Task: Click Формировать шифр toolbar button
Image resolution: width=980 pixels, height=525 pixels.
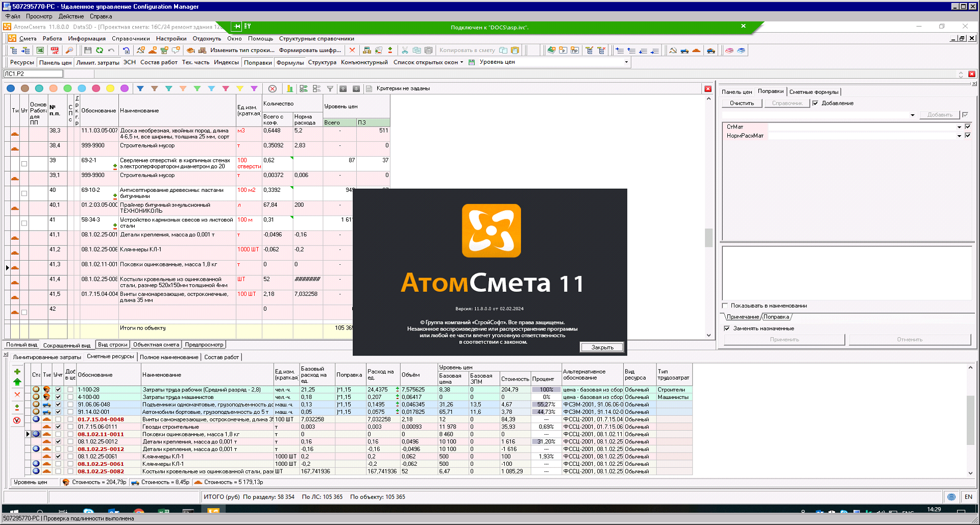Action: coord(310,51)
